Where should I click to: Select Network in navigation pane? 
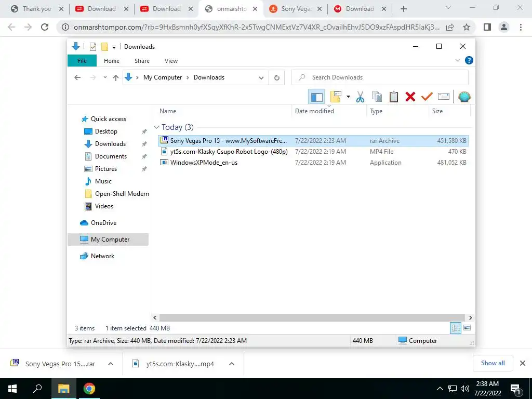[x=102, y=256]
